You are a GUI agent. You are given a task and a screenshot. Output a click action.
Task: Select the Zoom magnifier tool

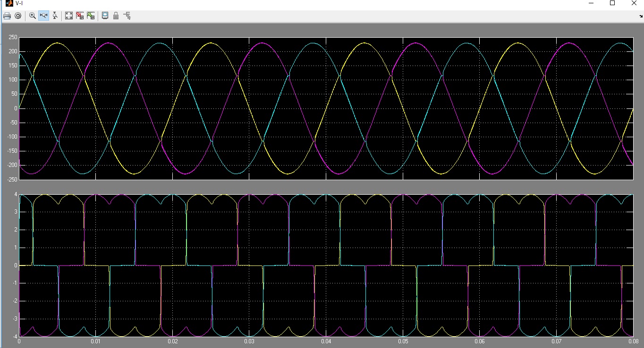[x=32, y=16]
